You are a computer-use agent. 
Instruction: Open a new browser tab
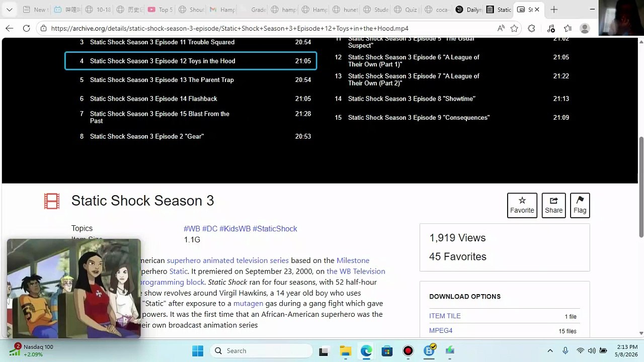[x=554, y=10]
